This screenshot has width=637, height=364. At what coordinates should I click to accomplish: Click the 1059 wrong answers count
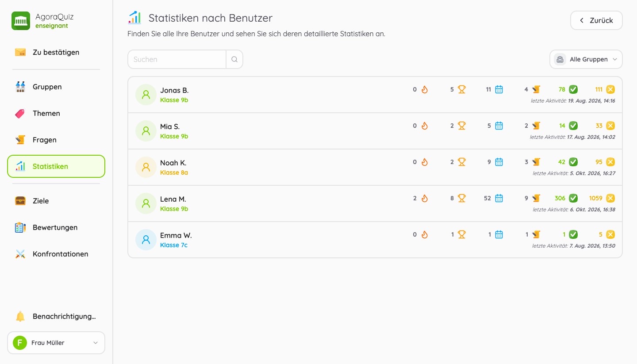(596, 198)
